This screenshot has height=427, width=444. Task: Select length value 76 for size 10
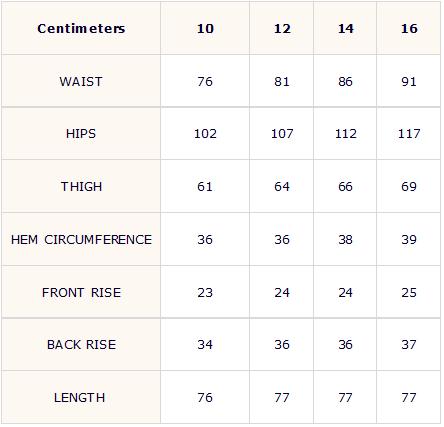click(x=205, y=397)
